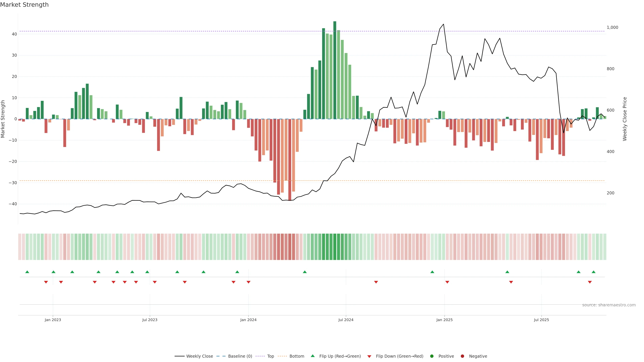Click the flip-down triangle between Jul 2024 and Jan 2025
Viewport: 644px width, 362px height.
point(376,282)
